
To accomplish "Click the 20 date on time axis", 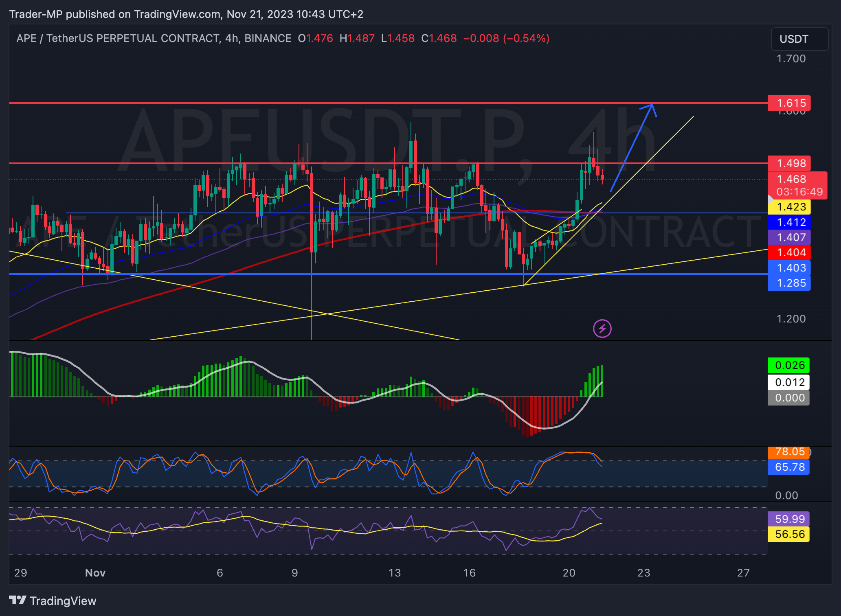I will (569, 573).
